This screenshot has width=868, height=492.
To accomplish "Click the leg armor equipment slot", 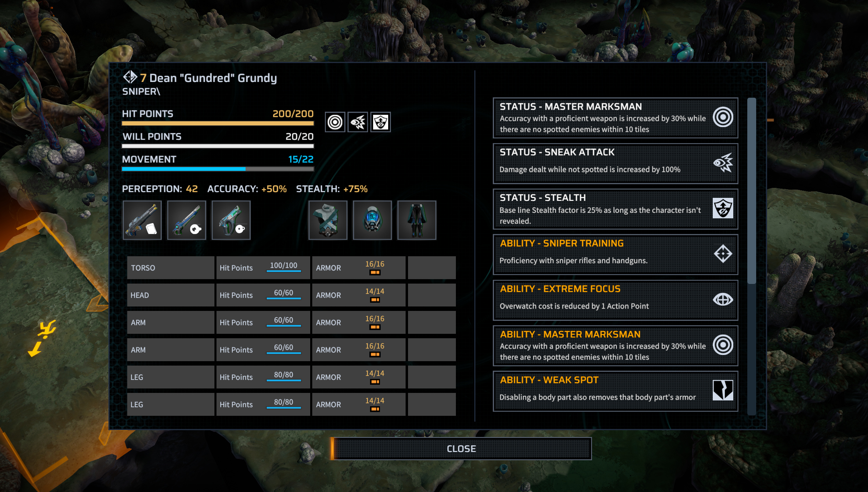I will pyautogui.click(x=417, y=220).
